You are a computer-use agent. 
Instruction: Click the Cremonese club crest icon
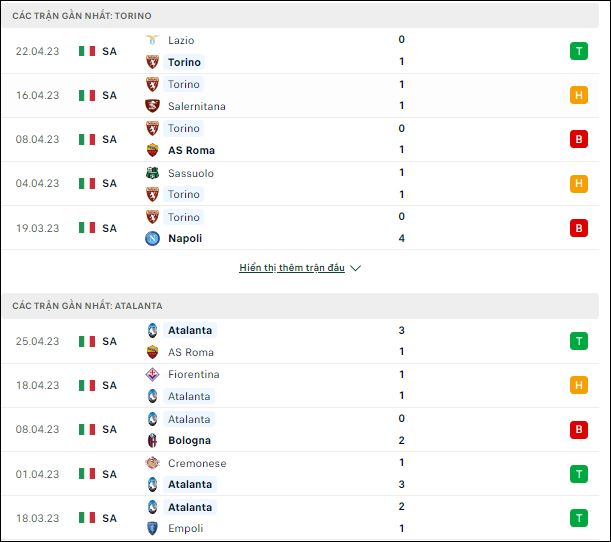click(x=152, y=463)
